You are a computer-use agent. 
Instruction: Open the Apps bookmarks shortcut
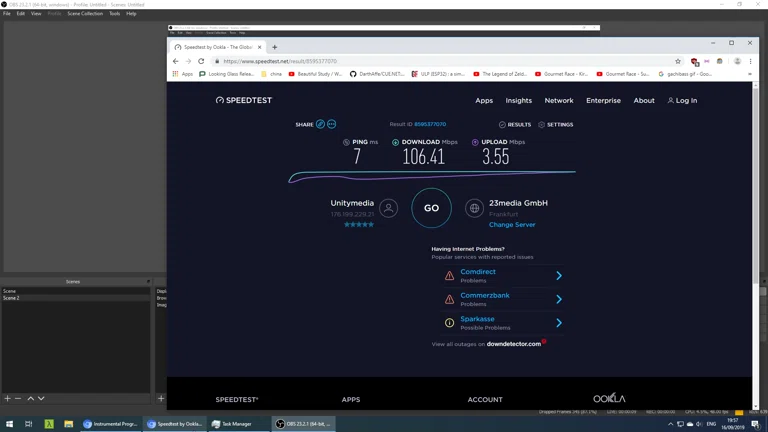point(183,74)
